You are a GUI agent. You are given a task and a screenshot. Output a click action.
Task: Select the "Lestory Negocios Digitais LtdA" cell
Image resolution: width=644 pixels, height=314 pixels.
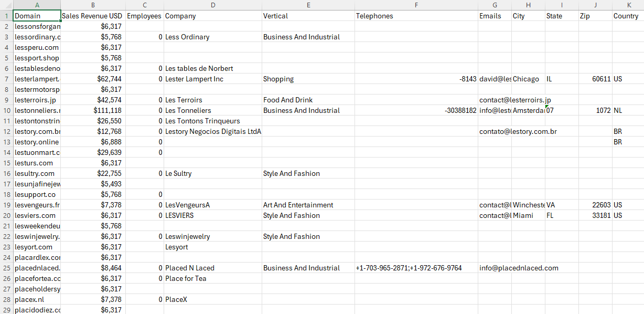212,131
